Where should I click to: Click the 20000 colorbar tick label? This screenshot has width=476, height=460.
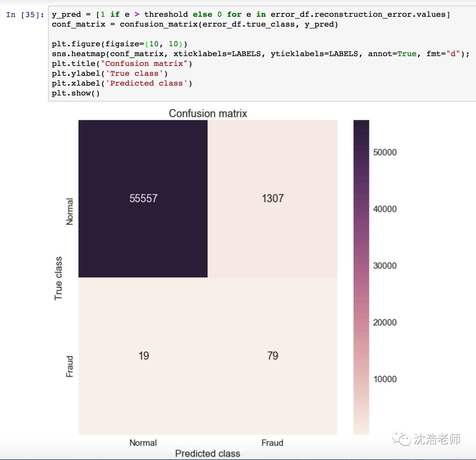click(x=385, y=323)
